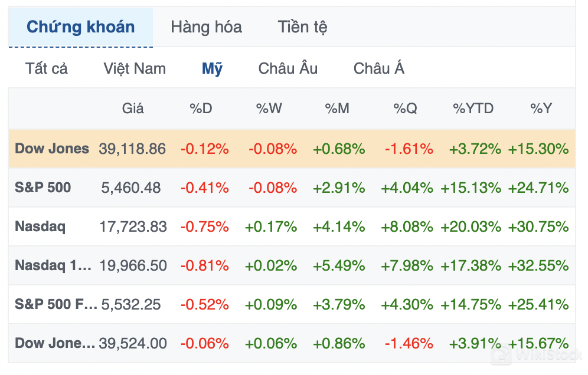Click the %W column header
Screen dimensions: 588x375
point(269,108)
